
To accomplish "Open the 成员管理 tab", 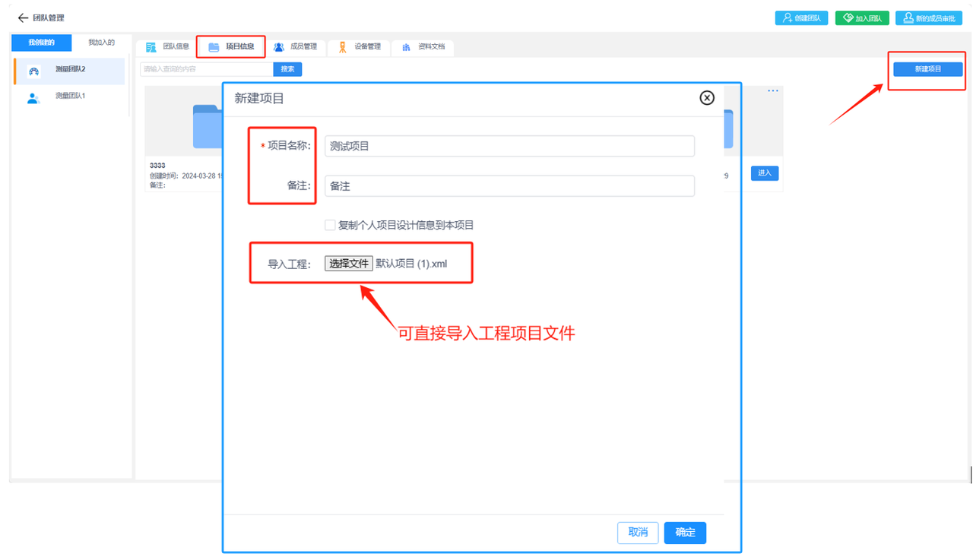I will 296,47.
